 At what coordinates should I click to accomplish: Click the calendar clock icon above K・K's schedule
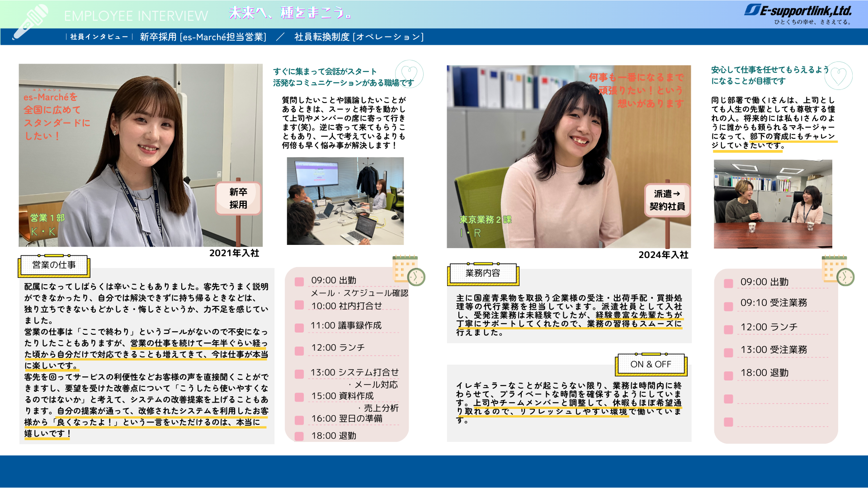409,270
